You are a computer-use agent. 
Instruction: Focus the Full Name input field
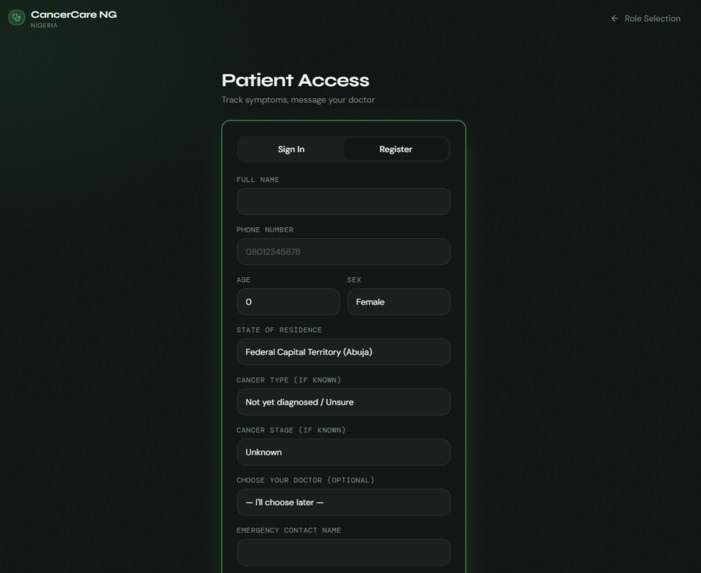(x=343, y=202)
